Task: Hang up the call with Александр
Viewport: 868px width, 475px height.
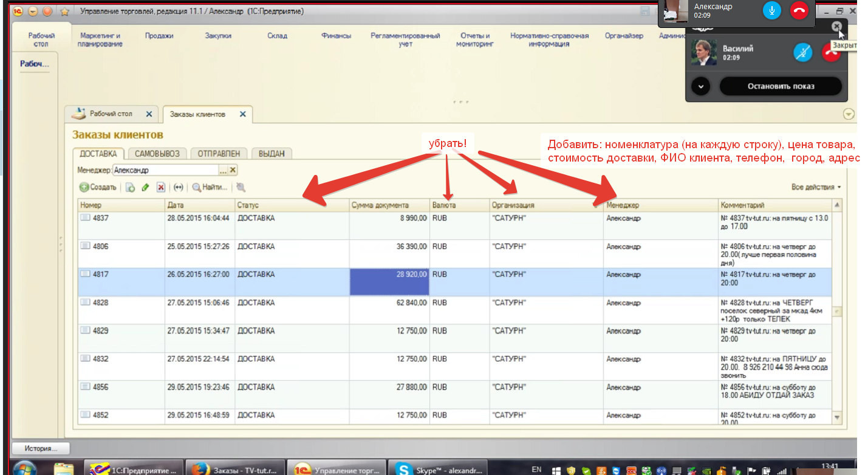Action: (799, 10)
